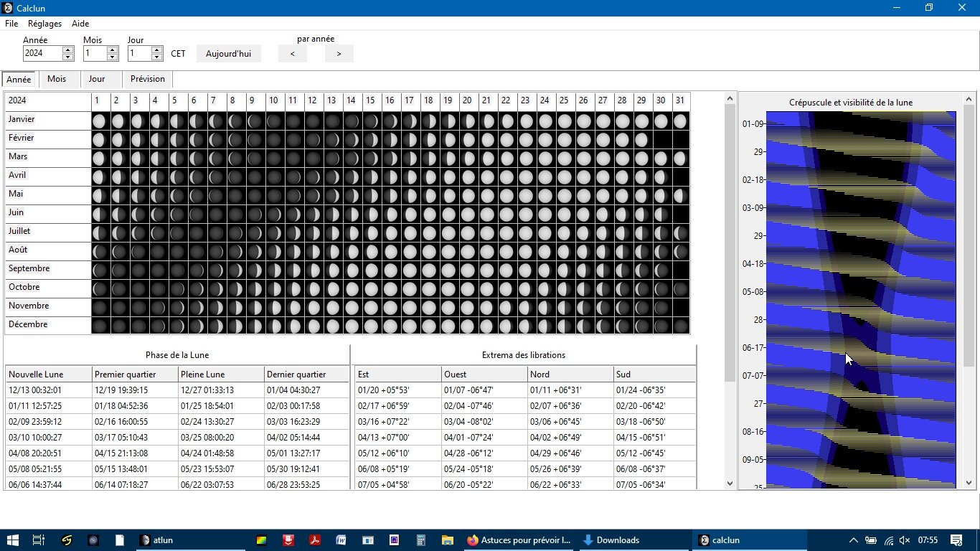Go to previous year with < button

pyautogui.click(x=293, y=54)
